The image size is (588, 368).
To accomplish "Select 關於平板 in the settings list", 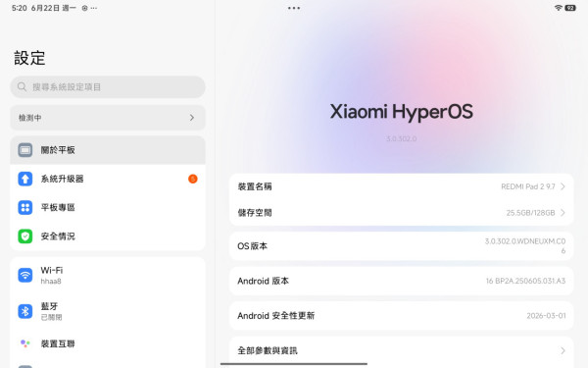I will [108, 150].
